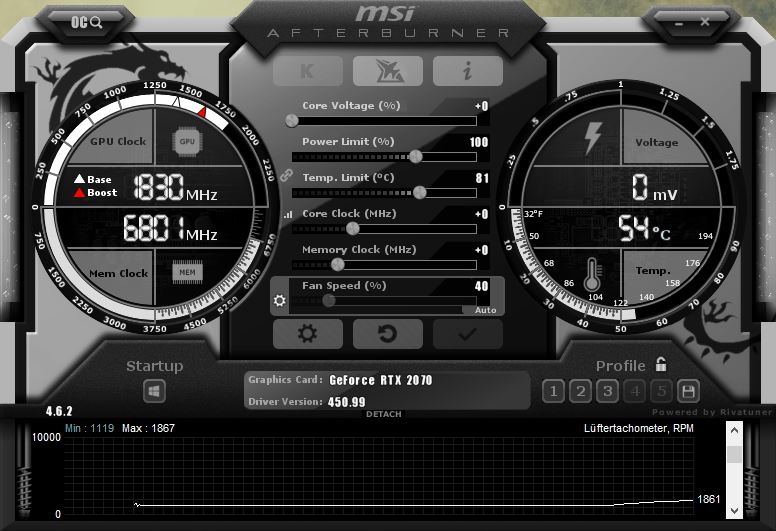
Task: Click the Boost red triangle legend
Action: click(96, 193)
